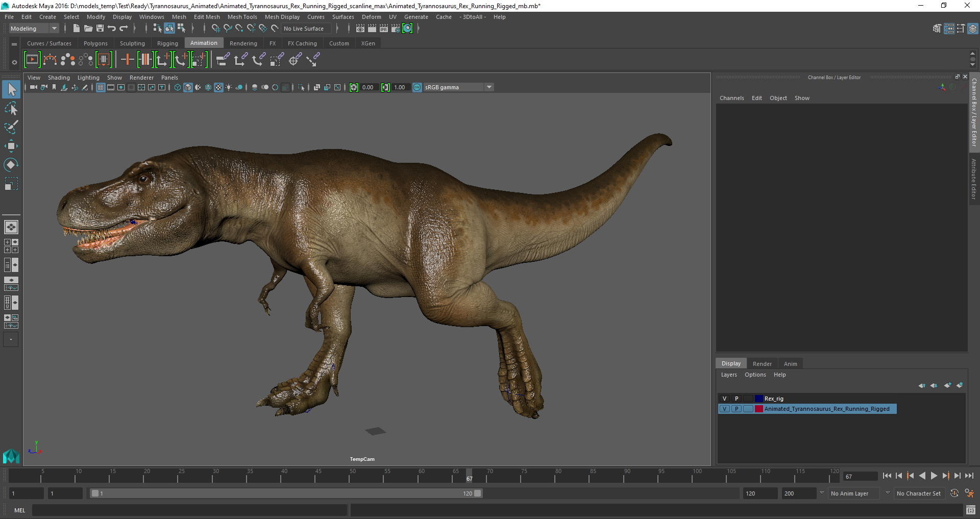Open the Script Editor icon
980x519 pixels.
click(x=970, y=510)
